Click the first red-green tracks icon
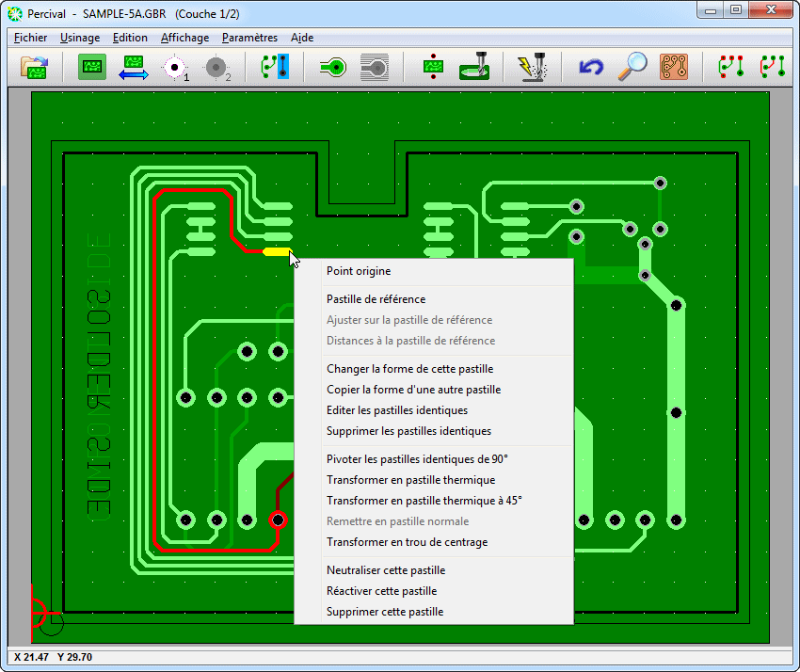This screenshot has height=672, width=800. [x=730, y=67]
